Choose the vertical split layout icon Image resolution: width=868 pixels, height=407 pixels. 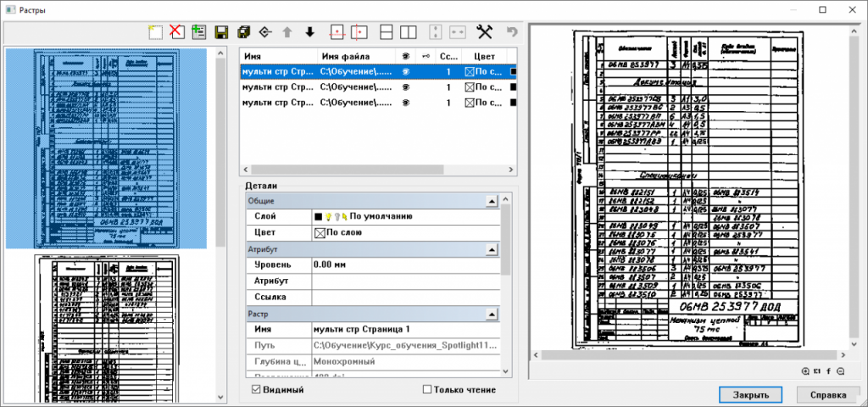click(x=408, y=32)
